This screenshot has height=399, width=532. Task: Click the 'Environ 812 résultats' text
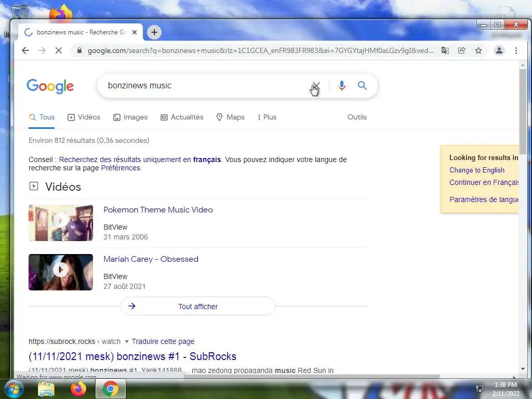pos(89,140)
